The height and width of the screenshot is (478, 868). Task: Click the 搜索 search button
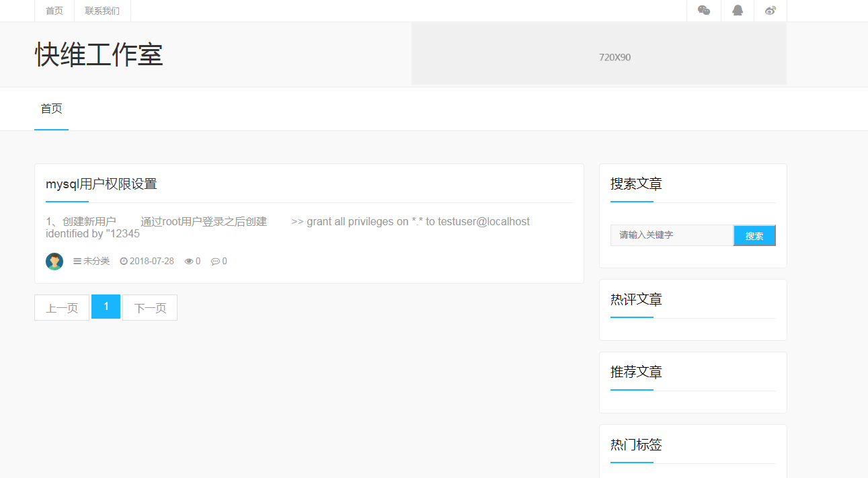tap(754, 236)
